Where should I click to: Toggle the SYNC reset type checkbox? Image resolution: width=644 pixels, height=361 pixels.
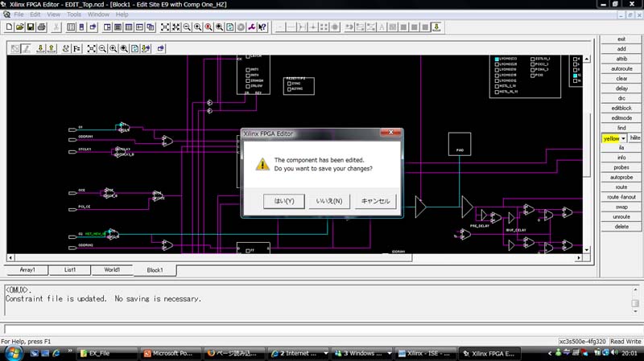(289, 84)
